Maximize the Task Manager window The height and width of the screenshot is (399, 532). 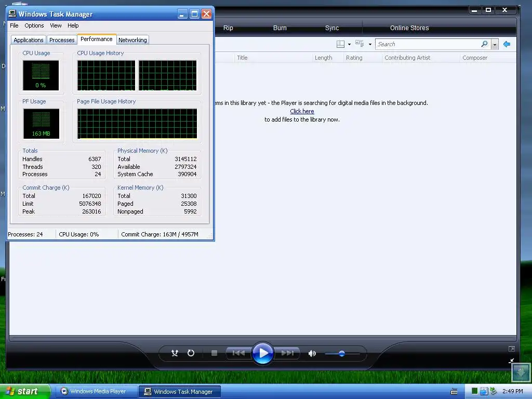pyautogui.click(x=194, y=14)
